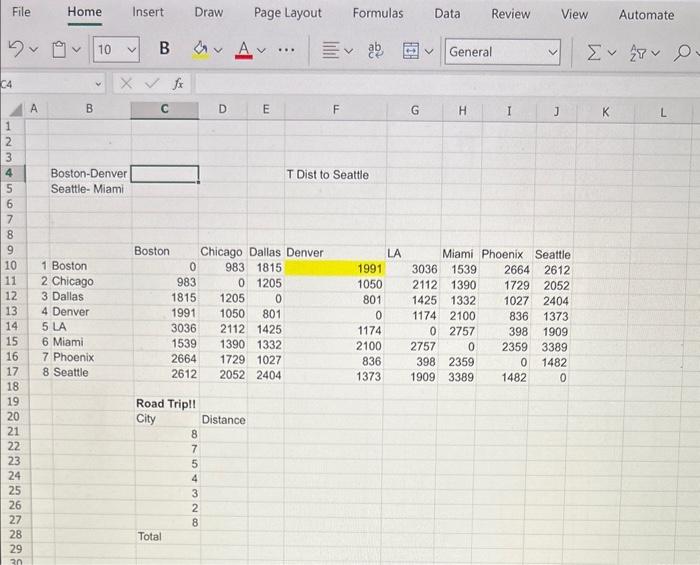Click the Seattle- Miami label cell
This screenshot has height=565, width=700.
click(88, 189)
